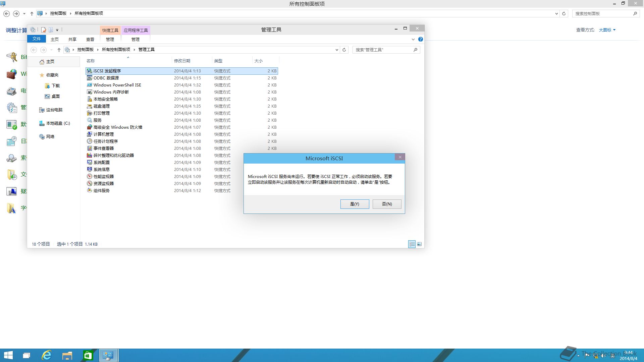Open Internet Explorer from taskbar

click(x=47, y=355)
